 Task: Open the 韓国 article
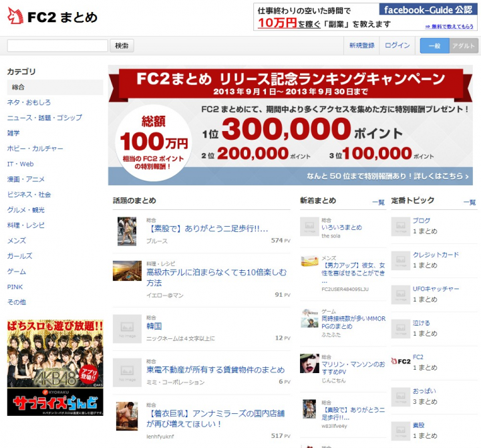click(x=154, y=326)
